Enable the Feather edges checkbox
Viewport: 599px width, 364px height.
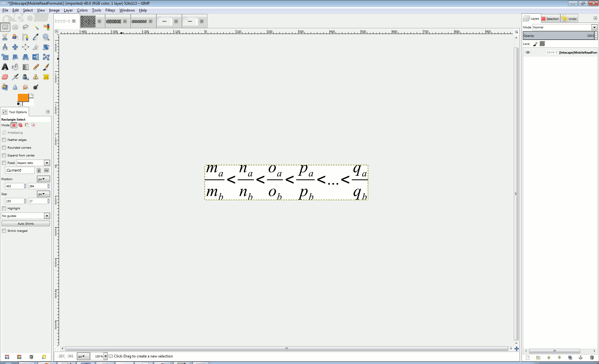click(4, 140)
